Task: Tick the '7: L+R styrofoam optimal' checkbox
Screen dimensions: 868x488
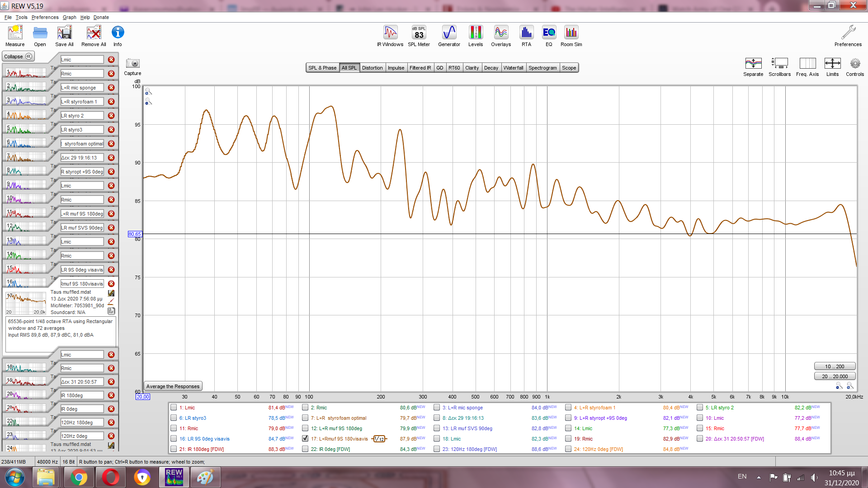Action: 305,418
